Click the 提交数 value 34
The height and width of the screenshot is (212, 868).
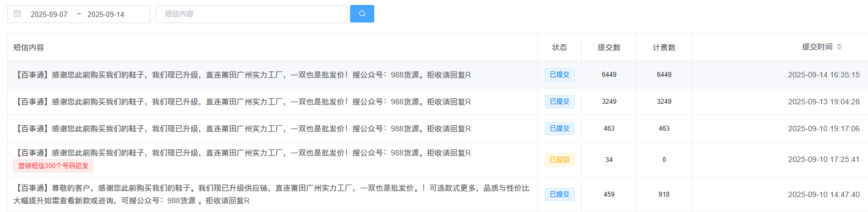[609, 160]
